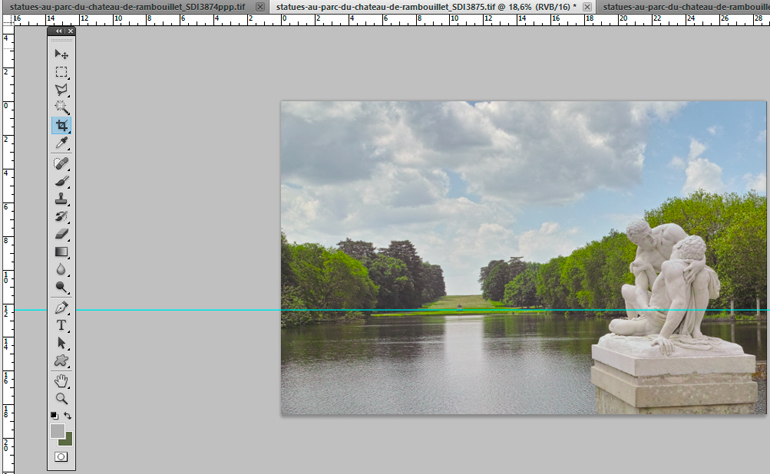Swap foreground and background colors
Image resolution: width=770 pixels, height=474 pixels.
[x=68, y=416]
